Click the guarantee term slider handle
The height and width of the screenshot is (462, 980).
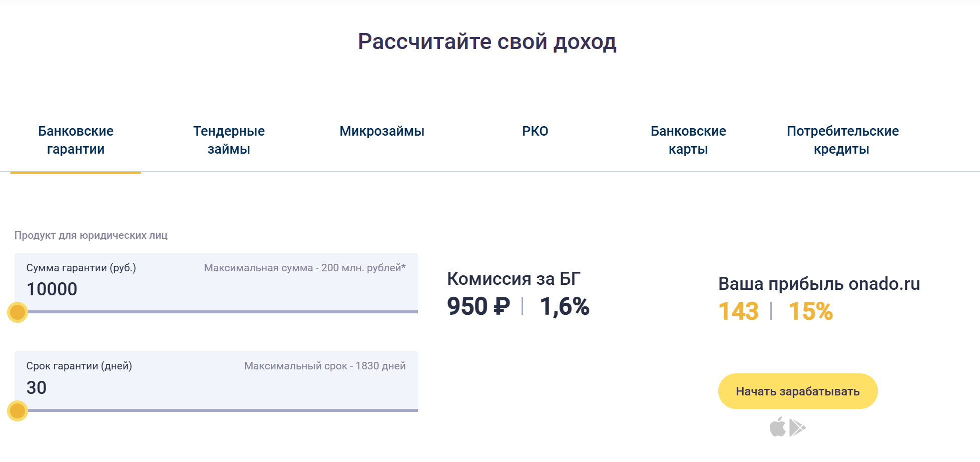18,411
